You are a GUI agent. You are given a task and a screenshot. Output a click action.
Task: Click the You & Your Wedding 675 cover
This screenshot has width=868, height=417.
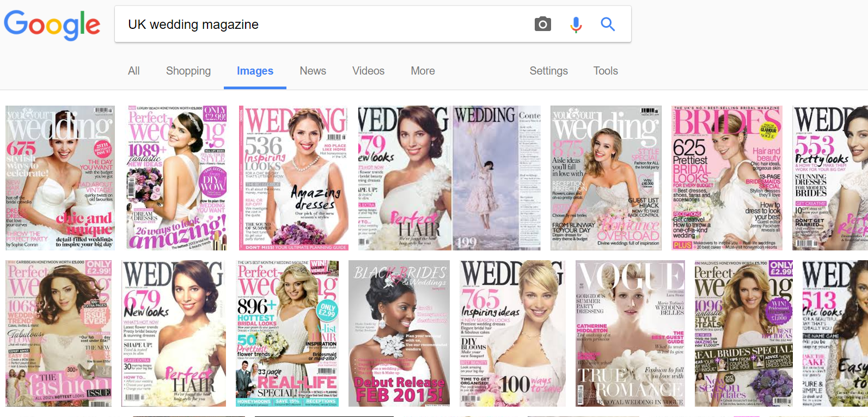pyautogui.click(x=60, y=178)
